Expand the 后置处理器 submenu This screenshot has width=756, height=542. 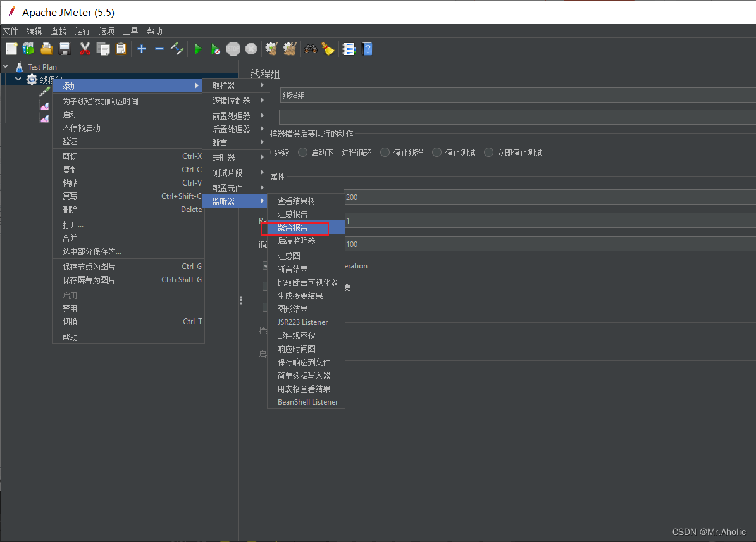point(235,129)
